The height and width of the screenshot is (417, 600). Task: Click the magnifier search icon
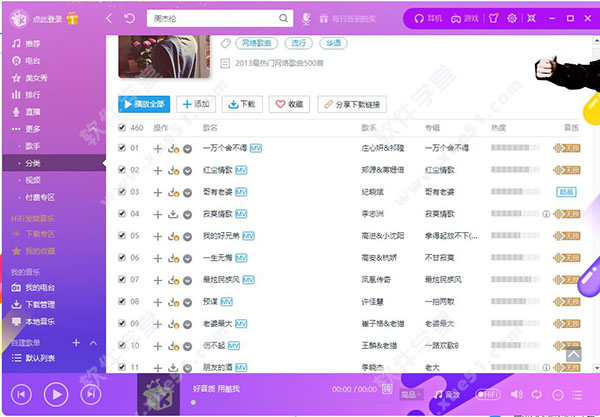(283, 18)
